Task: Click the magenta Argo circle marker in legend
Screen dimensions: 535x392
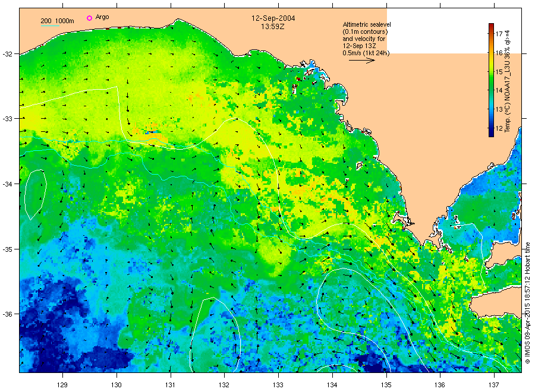Action: (x=89, y=18)
